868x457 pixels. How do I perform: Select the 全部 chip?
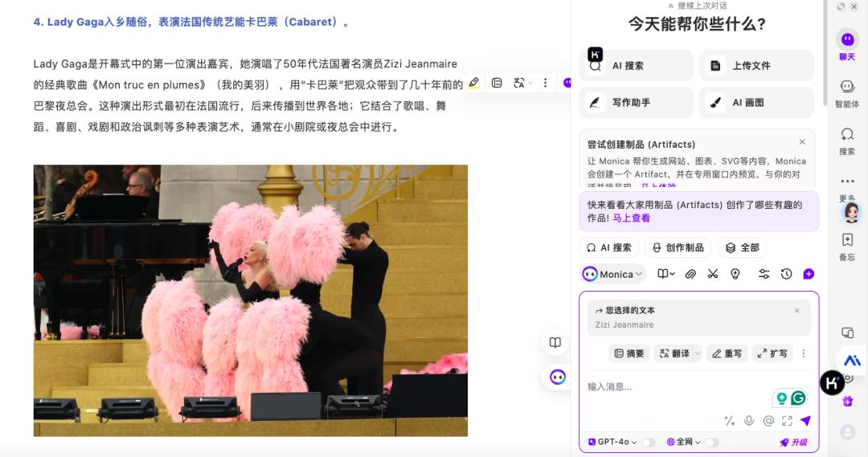click(743, 247)
